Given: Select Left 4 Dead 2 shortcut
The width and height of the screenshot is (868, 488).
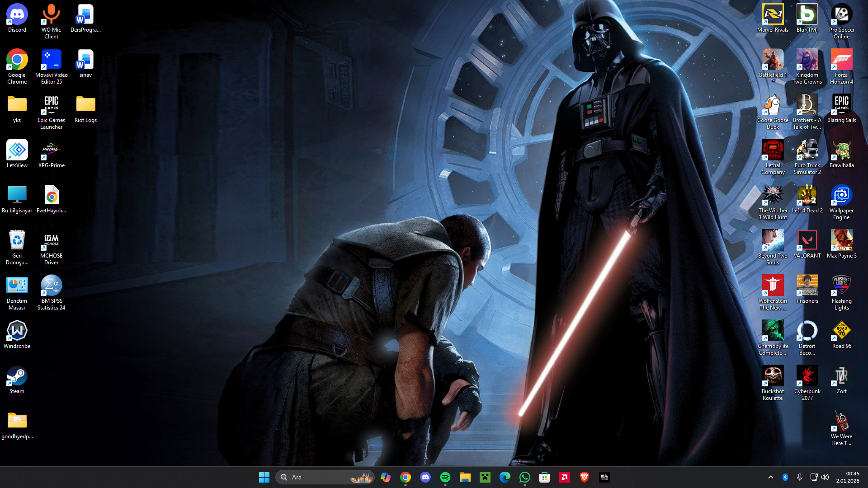Looking at the screenshot, I should point(807,199).
